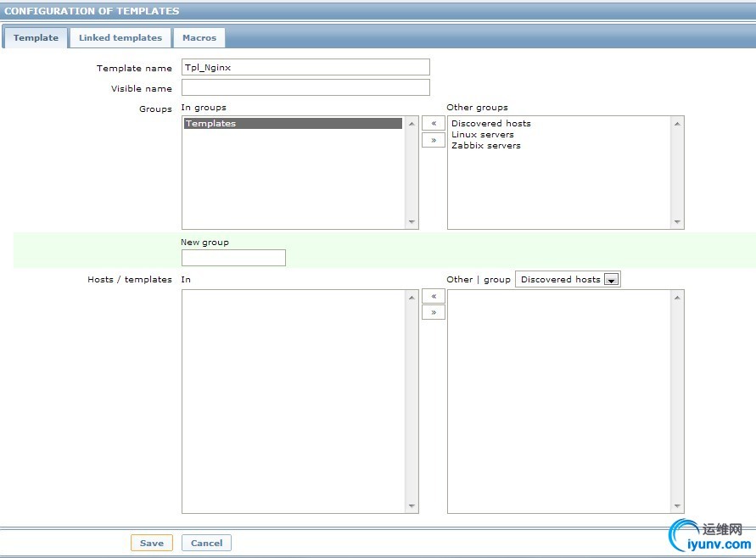Click scroll down arrow in Hosts In list
Image resolution: width=756 pixels, height=558 pixels.
(412, 505)
